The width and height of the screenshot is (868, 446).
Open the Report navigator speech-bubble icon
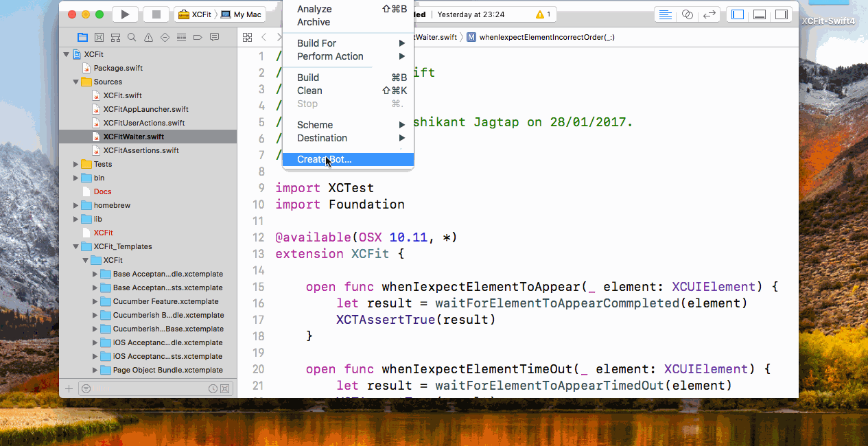pos(214,37)
